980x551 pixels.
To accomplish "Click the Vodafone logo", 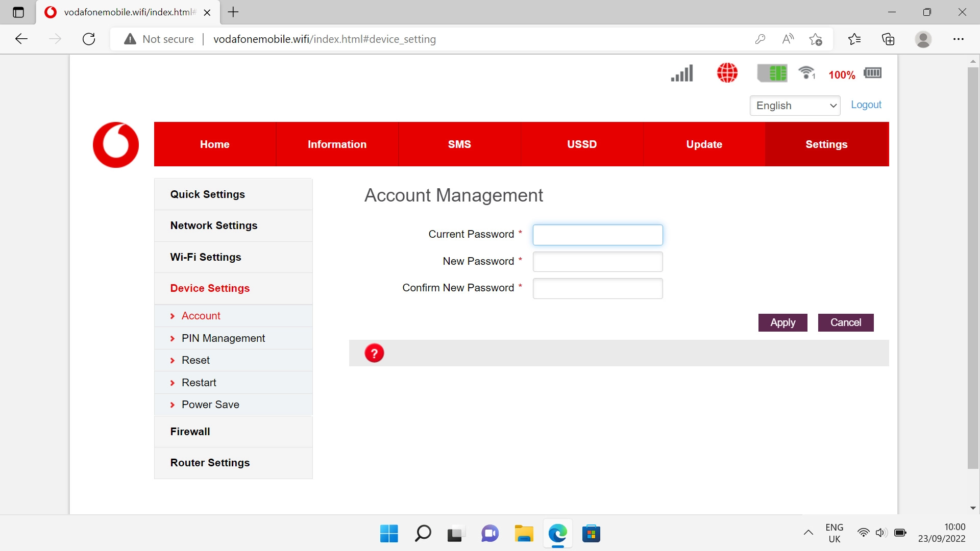I will (x=116, y=144).
